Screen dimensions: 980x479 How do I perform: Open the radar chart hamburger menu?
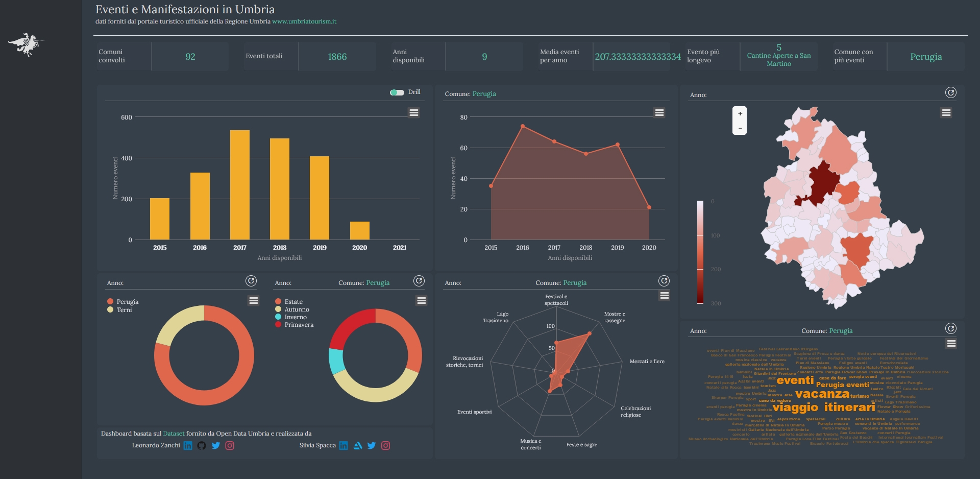pos(664,295)
